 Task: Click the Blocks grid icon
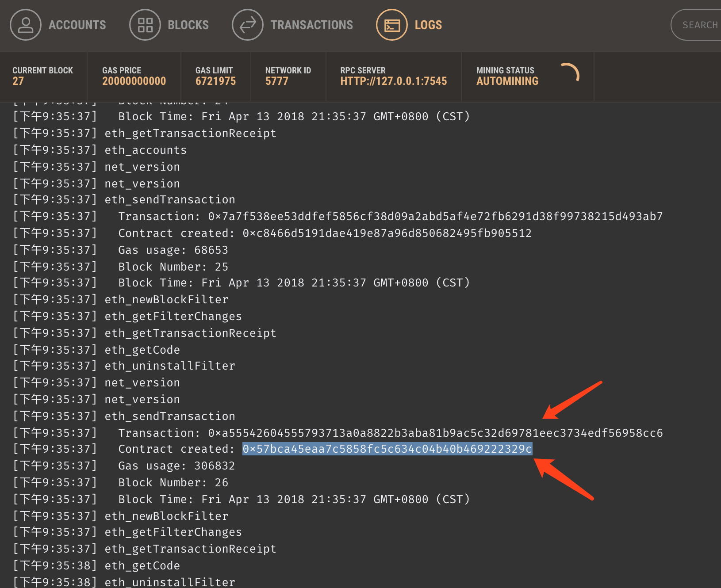(145, 25)
